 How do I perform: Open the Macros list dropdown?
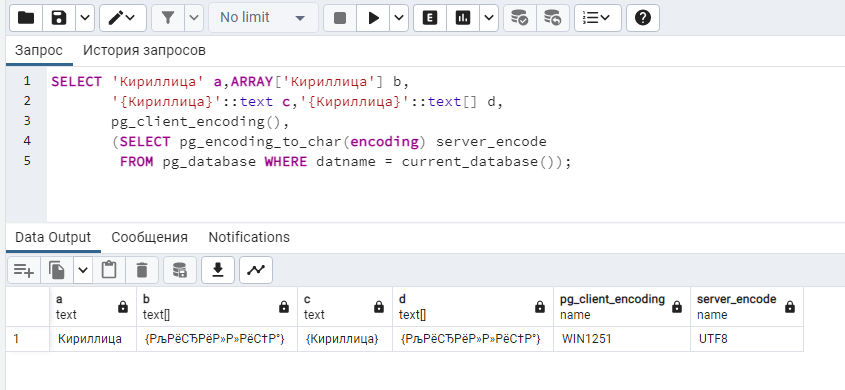coord(598,18)
